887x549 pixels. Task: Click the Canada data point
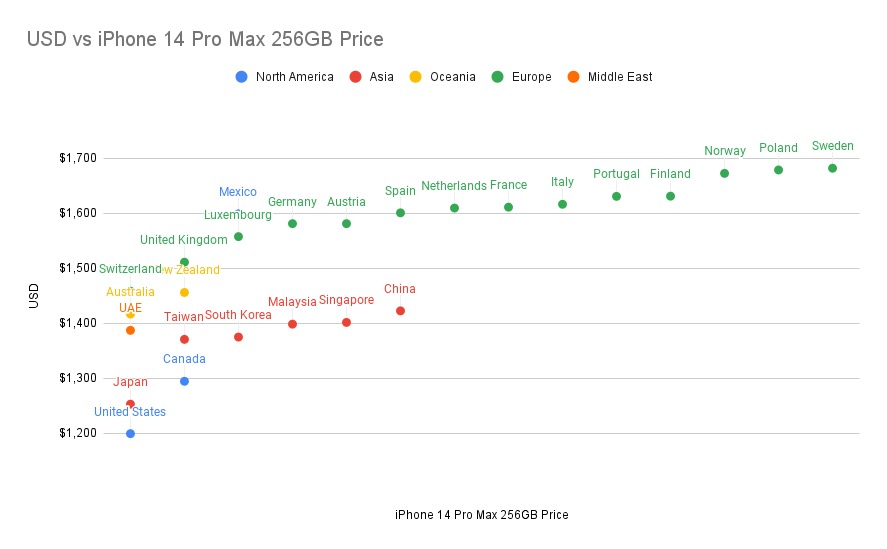[x=184, y=381]
